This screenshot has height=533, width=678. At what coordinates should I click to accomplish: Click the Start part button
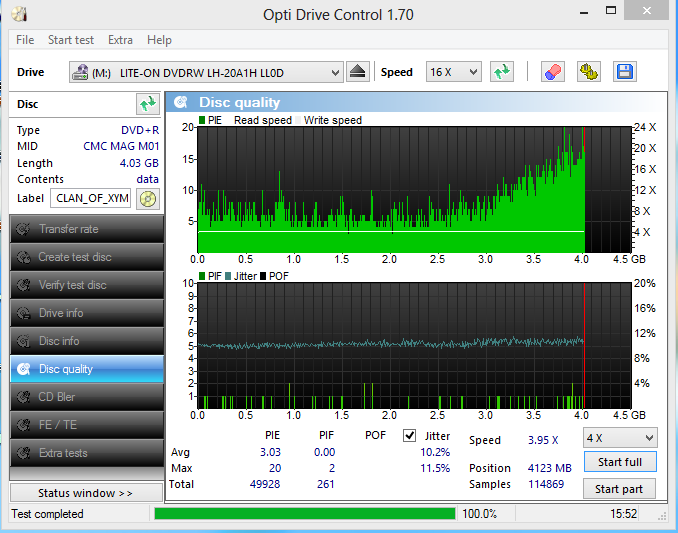coord(619,489)
